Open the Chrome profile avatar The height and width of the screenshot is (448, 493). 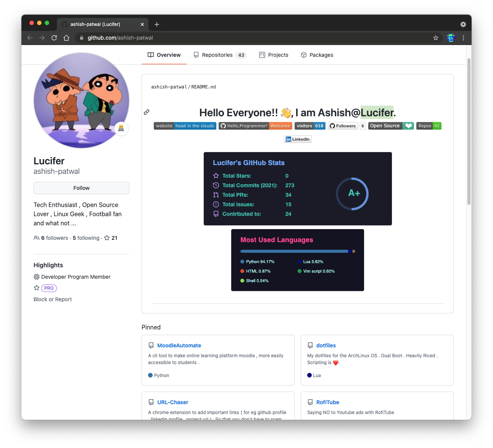[x=451, y=38]
